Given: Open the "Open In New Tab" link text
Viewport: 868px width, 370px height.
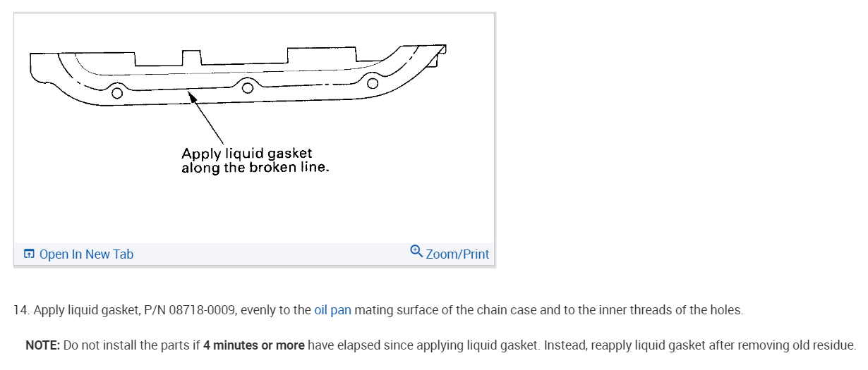Looking at the screenshot, I should coord(86,254).
